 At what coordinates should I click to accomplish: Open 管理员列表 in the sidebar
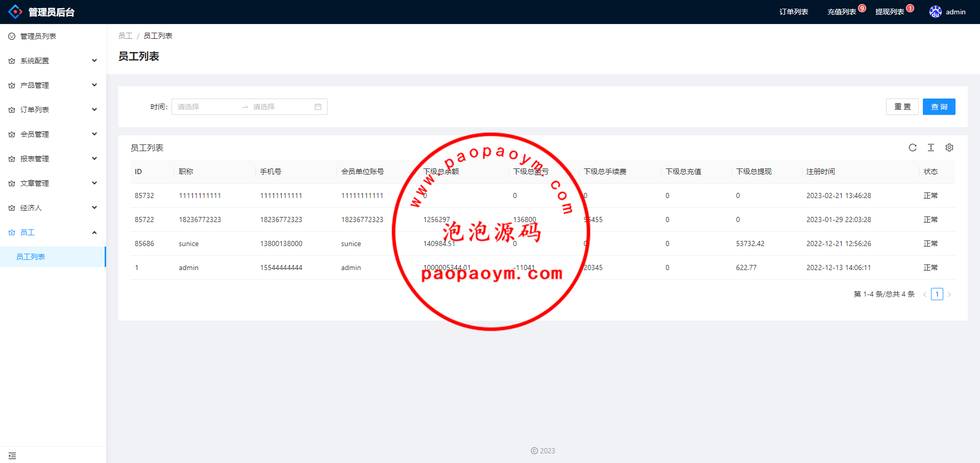click(x=38, y=36)
